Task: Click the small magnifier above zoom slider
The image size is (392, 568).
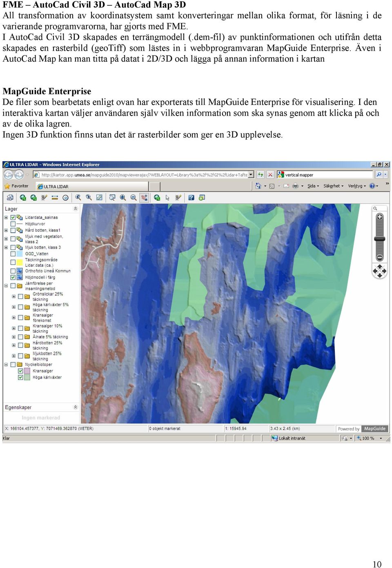Action: (375, 208)
